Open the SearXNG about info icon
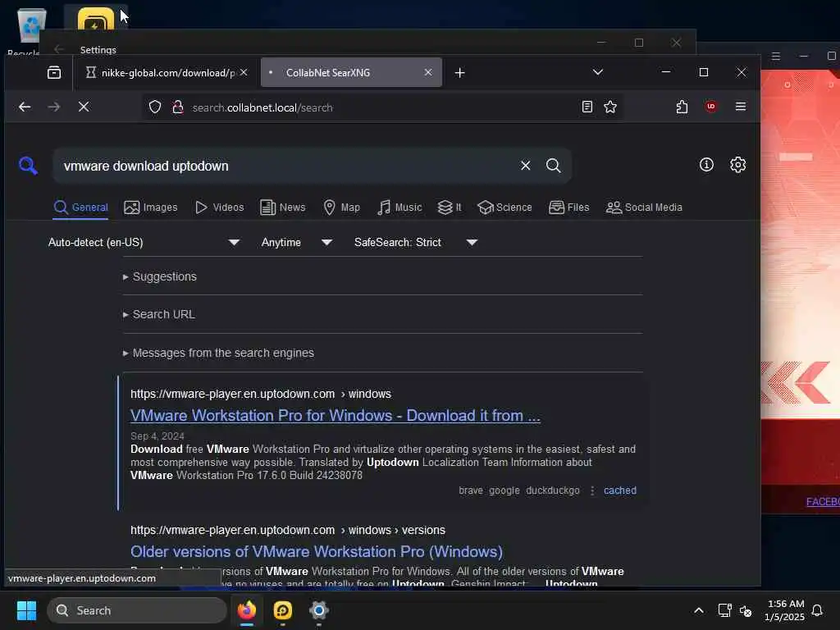 coord(706,164)
